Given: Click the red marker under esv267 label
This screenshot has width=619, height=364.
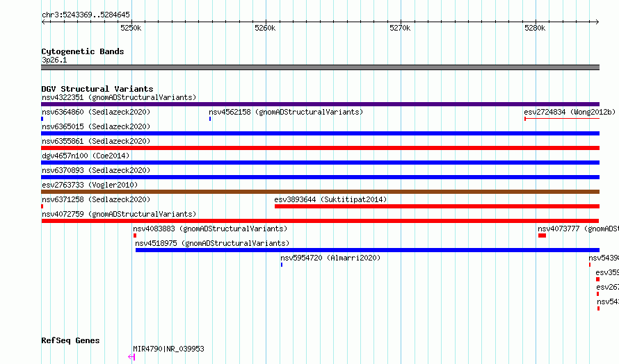Looking at the screenshot, I should click(x=597, y=294).
